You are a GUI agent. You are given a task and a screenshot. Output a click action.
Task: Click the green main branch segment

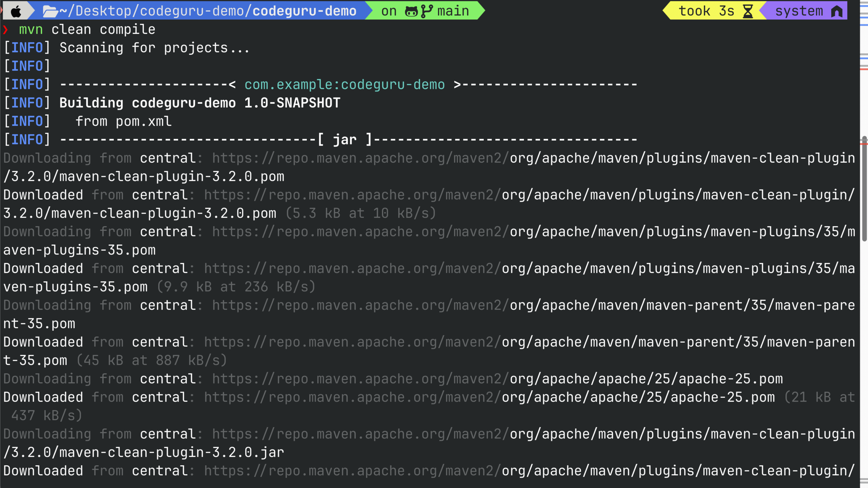click(453, 11)
